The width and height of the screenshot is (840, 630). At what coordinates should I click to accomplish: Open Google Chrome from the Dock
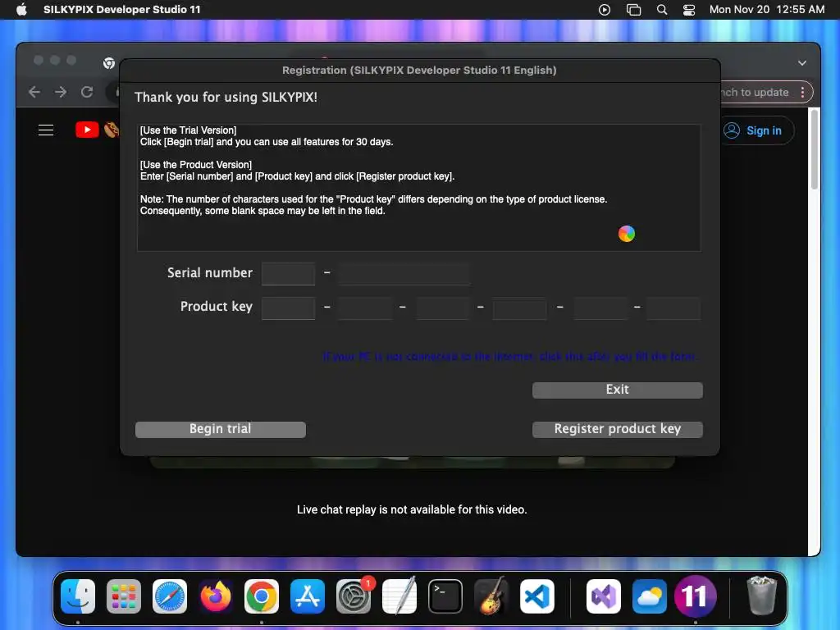click(262, 596)
